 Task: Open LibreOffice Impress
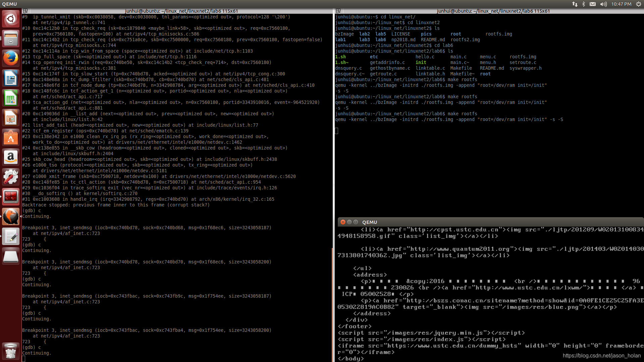pos(11,118)
